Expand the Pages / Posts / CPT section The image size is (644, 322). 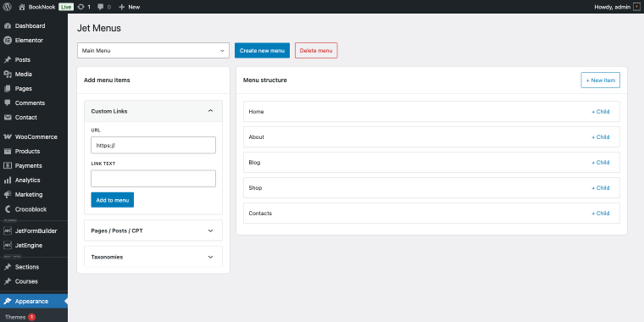tap(153, 230)
